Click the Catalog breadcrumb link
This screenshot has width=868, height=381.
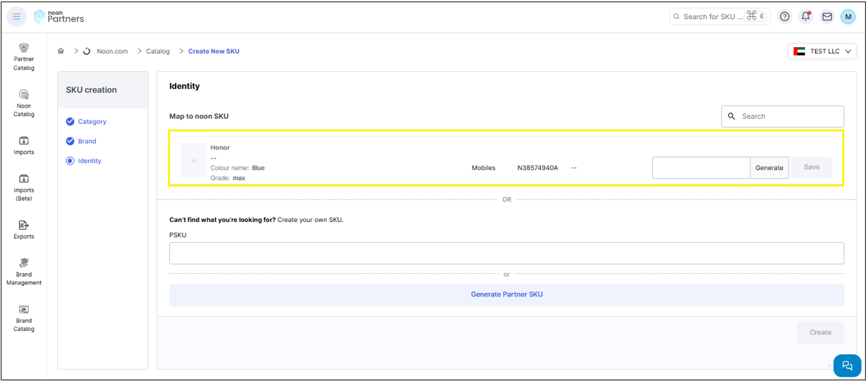tap(158, 51)
